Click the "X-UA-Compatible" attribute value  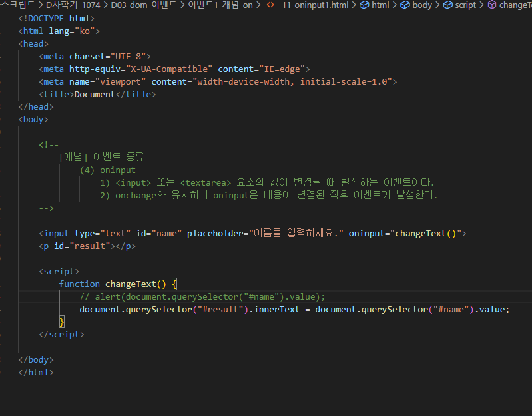coord(169,69)
